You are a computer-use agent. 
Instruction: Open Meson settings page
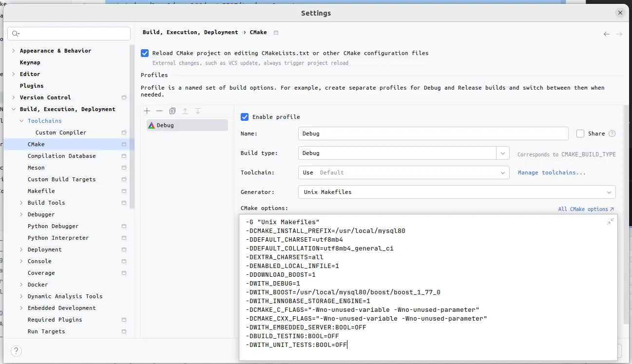click(x=36, y=168)
